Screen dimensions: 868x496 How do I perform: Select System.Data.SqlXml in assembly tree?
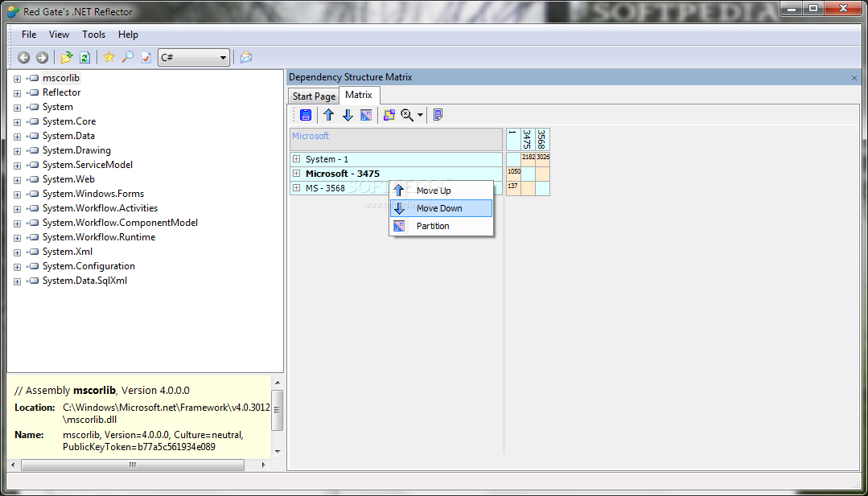[x=84, y=281]
